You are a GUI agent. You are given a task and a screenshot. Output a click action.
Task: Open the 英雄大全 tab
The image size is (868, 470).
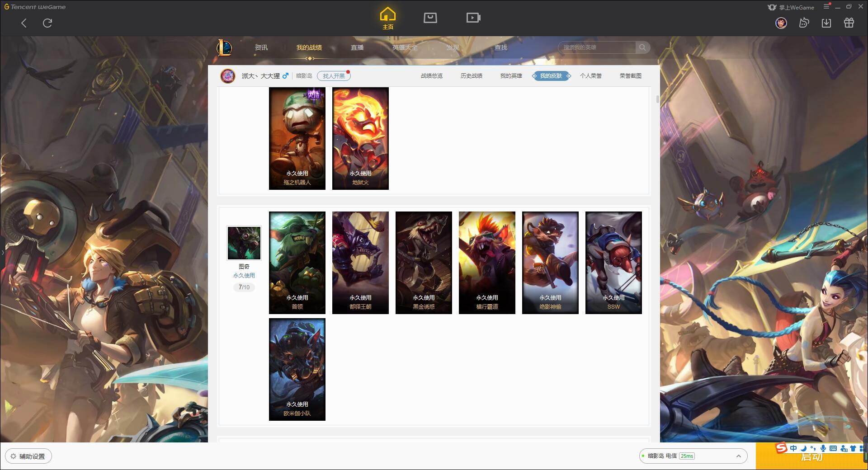[x=405, y=47]
